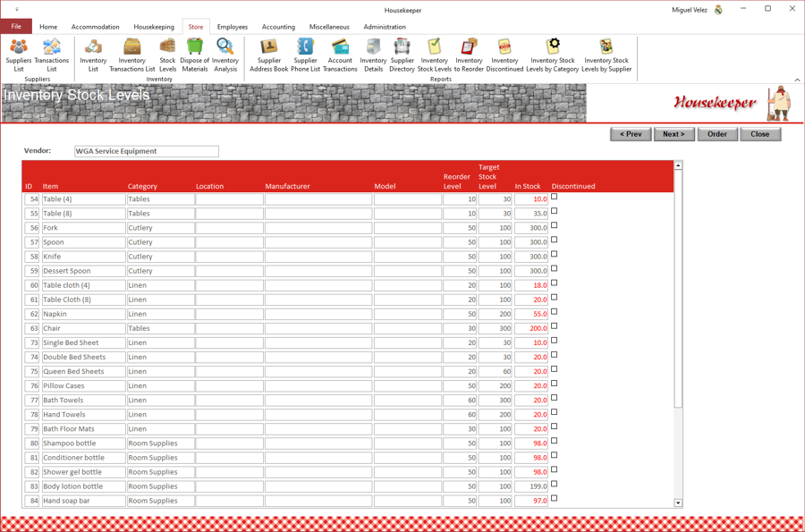Open Inventory Details report
Image resolution: width=805 pixels, height=532 pixels.
tap(373, 55)
